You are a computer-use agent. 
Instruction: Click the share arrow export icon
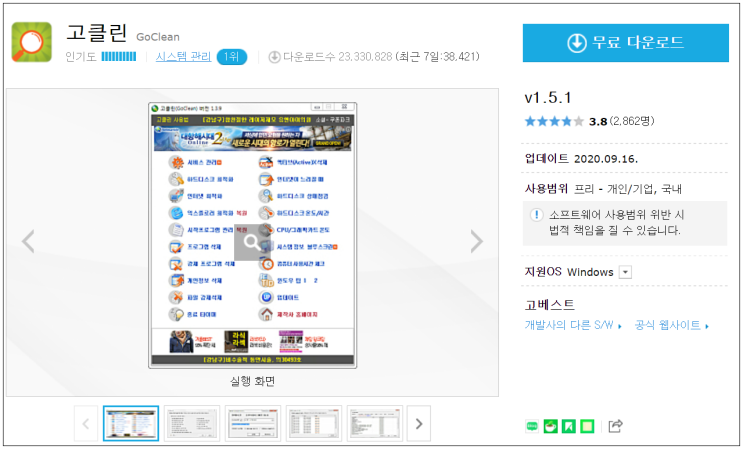(615, 426)
